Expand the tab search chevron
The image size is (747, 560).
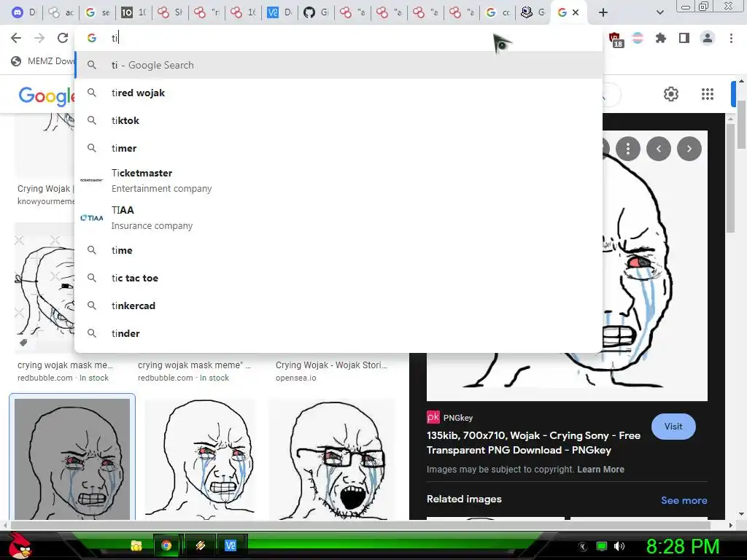[659, 12]
